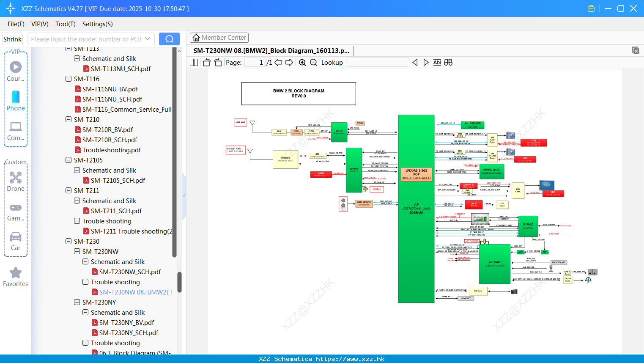Collapse Trouble shooting under SM-T211
644x363 pixels.
(77, 221)
